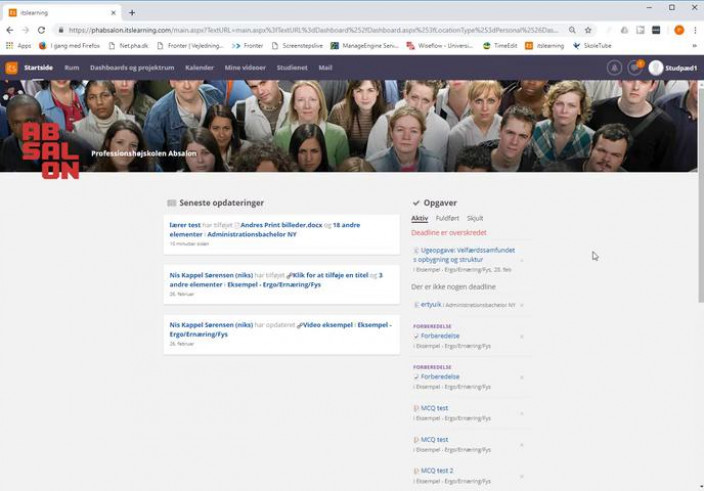Switch to the Fuldført tasks tab
The width and height of the screenshot is (704, 491).
tap(448, 218)
